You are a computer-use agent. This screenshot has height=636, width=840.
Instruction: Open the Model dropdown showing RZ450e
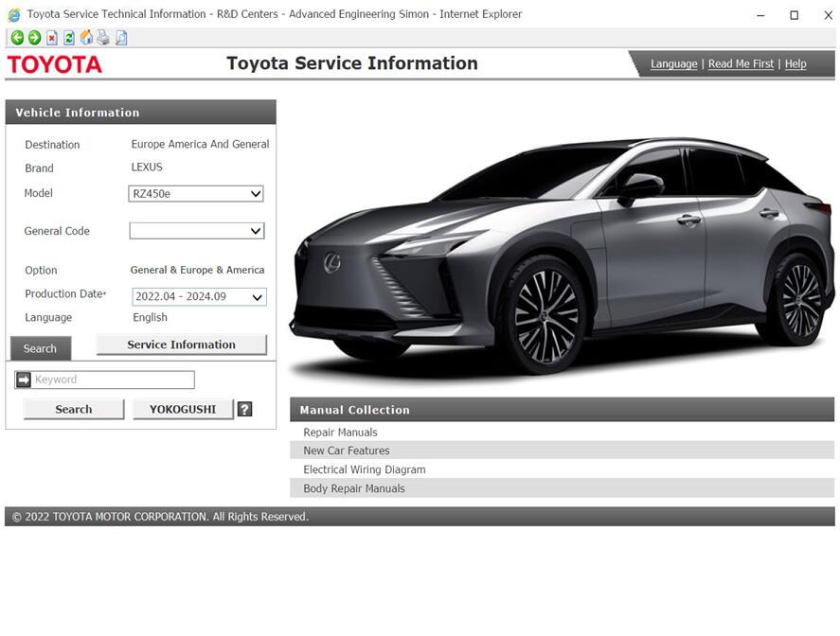[196, 193]
